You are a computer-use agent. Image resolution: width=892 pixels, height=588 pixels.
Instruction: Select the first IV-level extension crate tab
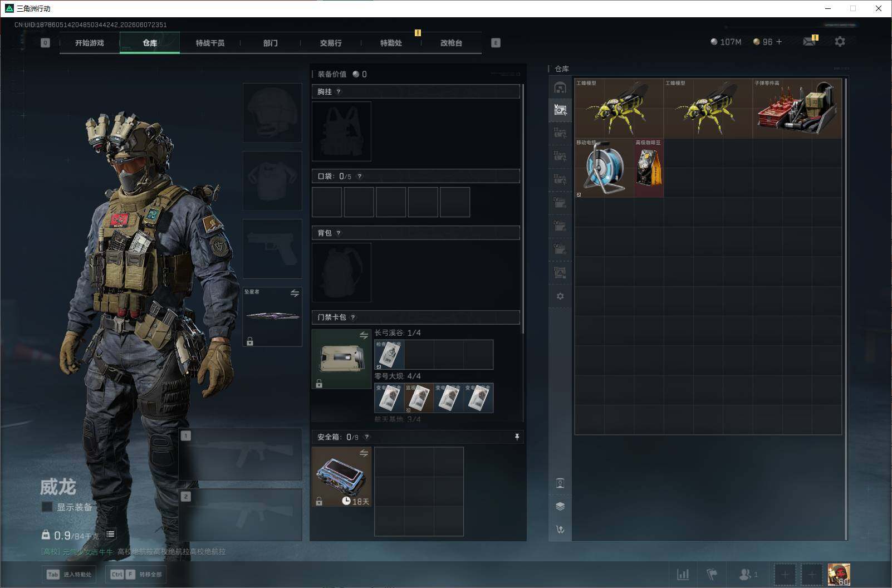pos(560,202)
